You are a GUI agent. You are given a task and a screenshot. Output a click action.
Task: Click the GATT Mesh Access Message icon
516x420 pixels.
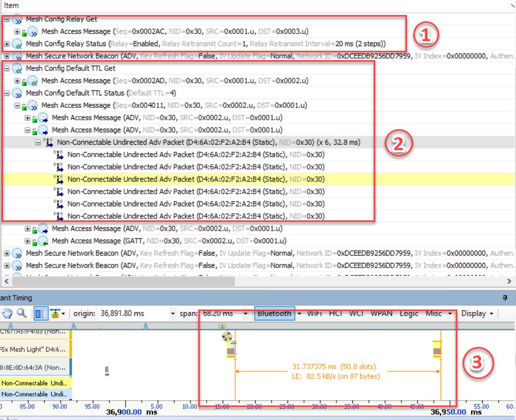pyautogui.click(x=43, y=241)
